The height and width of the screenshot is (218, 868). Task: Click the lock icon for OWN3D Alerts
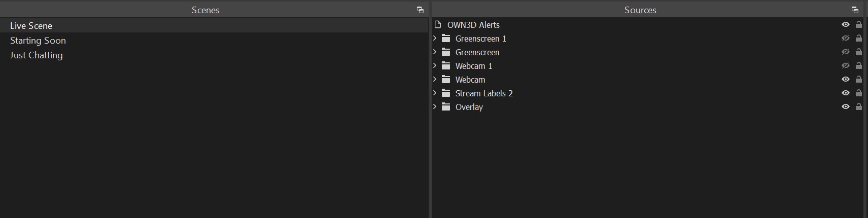858,25
